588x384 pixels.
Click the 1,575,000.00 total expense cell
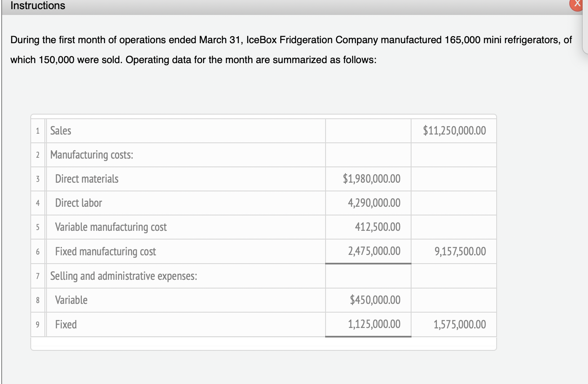tap(453, 324)
